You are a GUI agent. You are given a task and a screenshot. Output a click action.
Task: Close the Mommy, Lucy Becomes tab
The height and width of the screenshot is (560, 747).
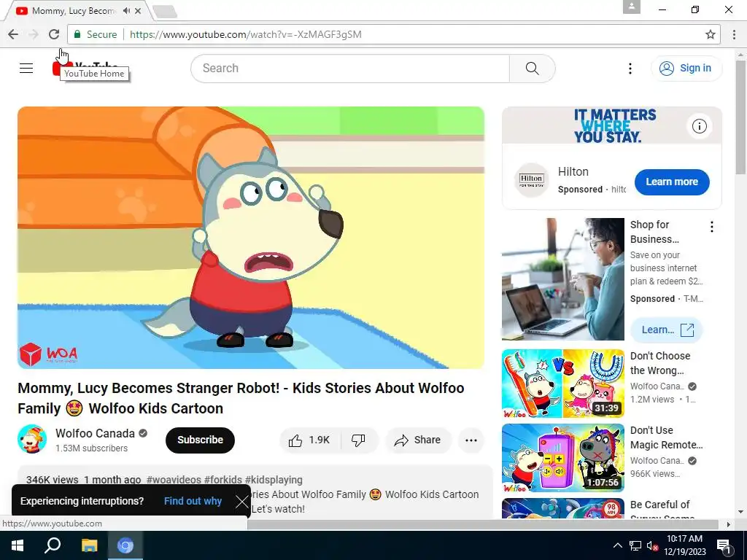point(138,10)
